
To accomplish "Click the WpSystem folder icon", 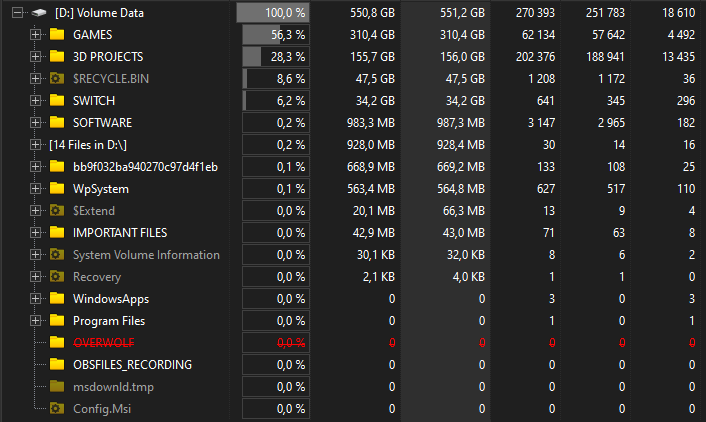I will click(57, 188).
